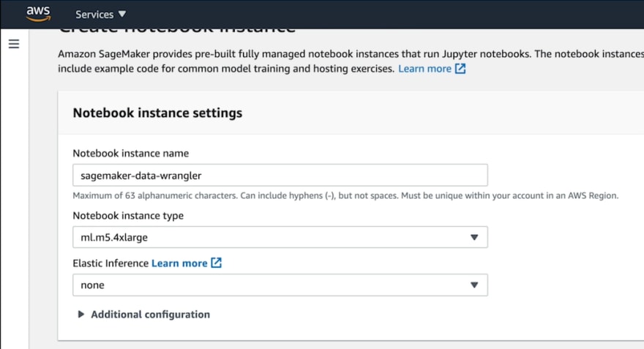Open the Elastic Inference Learn more link

pyautogui.click(x=179, y=263)
